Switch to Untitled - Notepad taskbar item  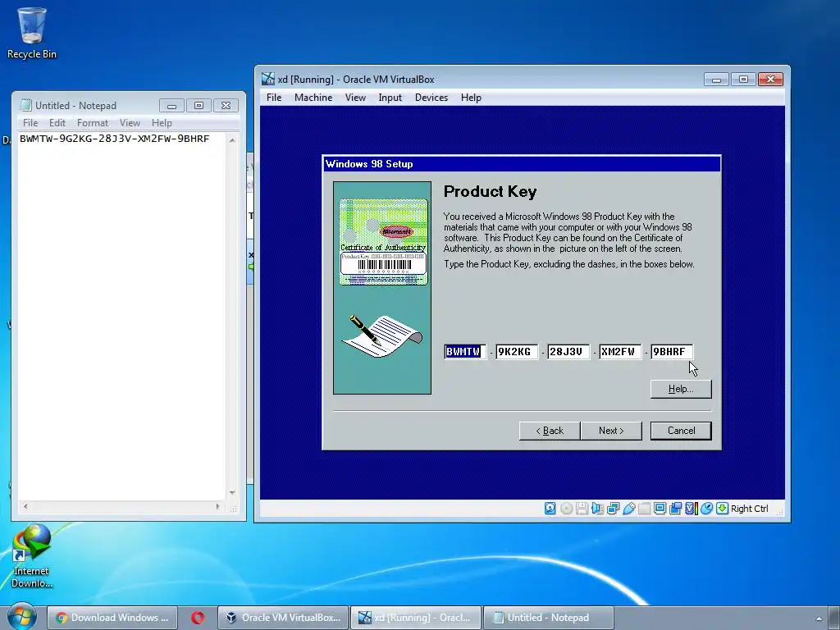548,618
